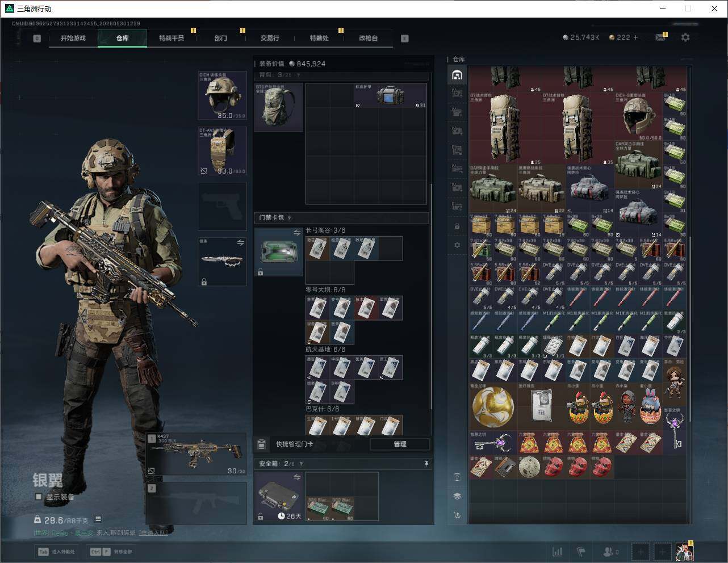
Task: Swap the melee knife using arrows icon
Action: click(240, 242)
